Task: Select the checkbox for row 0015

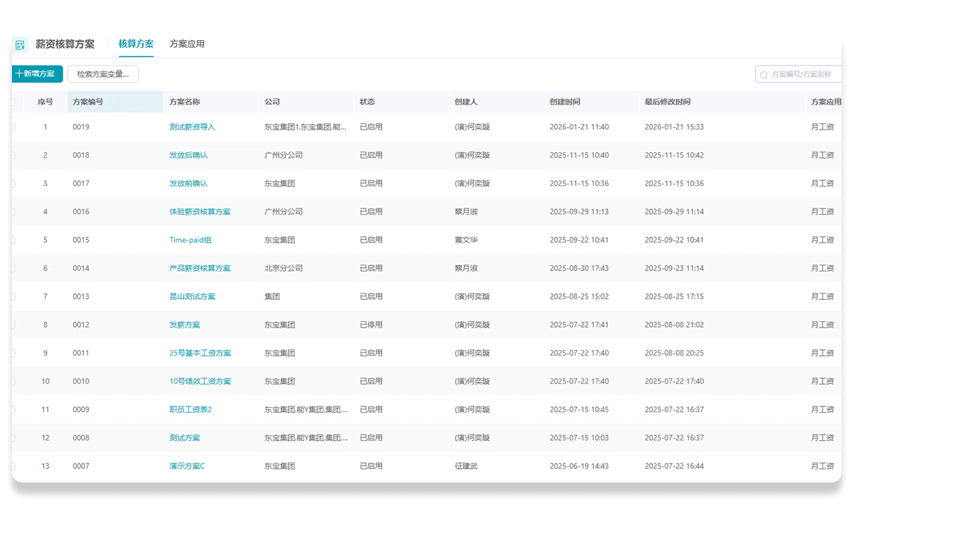Action: [x=13, y=240]
